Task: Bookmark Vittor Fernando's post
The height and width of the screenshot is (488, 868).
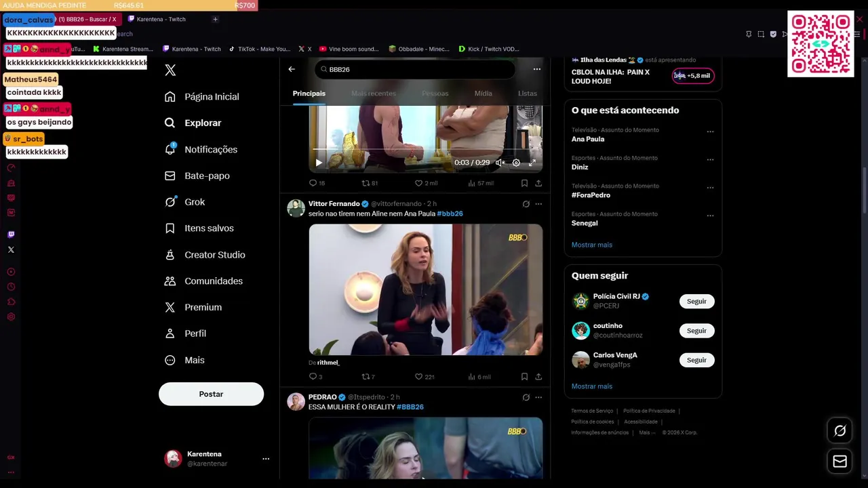Action: [524, 377]
